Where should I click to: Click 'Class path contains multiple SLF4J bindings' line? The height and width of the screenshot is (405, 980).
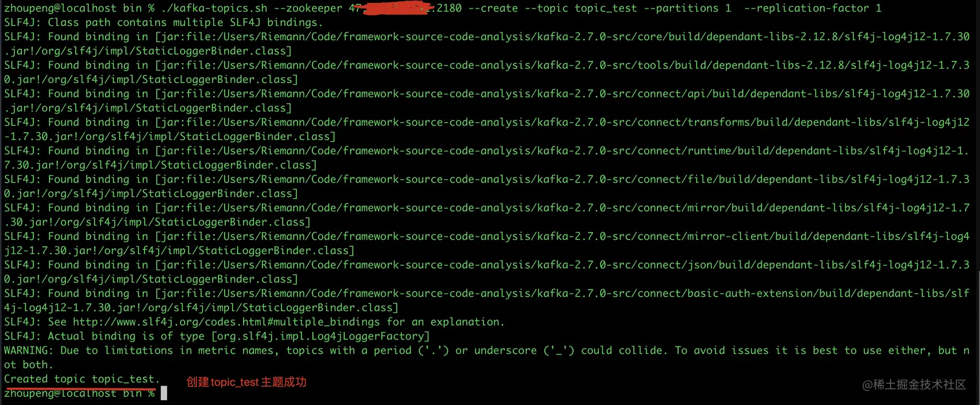coord(163,23)
